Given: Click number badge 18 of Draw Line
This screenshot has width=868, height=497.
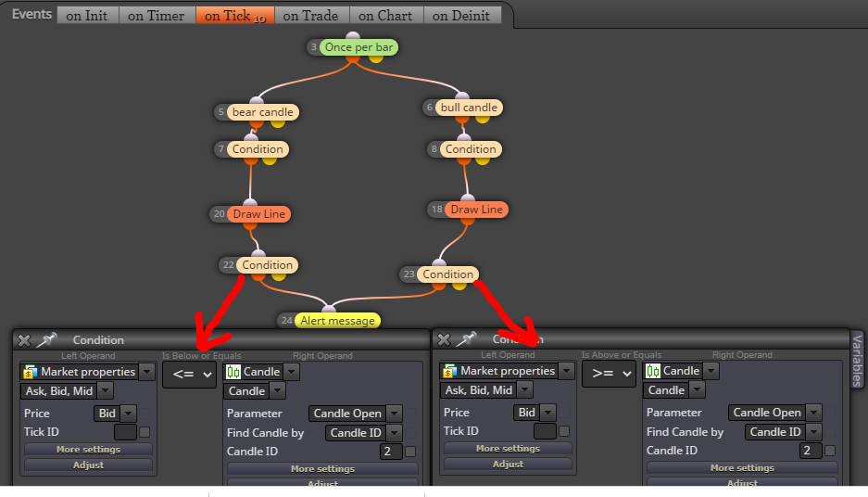Looking at the screenshot, I should click(437, 210).
